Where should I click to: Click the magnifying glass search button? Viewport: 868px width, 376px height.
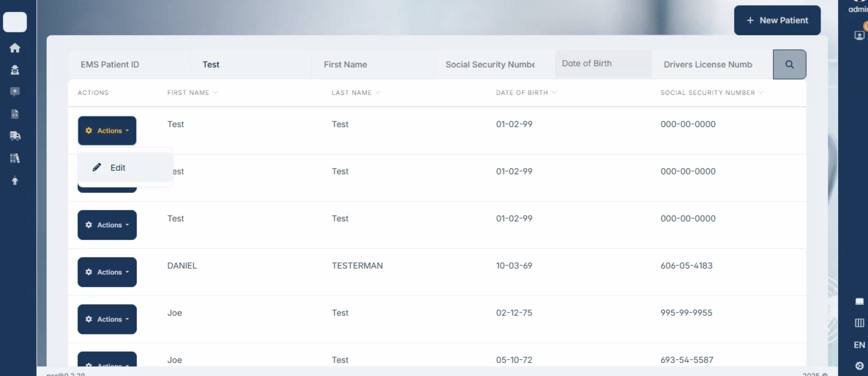pos(789,64)
